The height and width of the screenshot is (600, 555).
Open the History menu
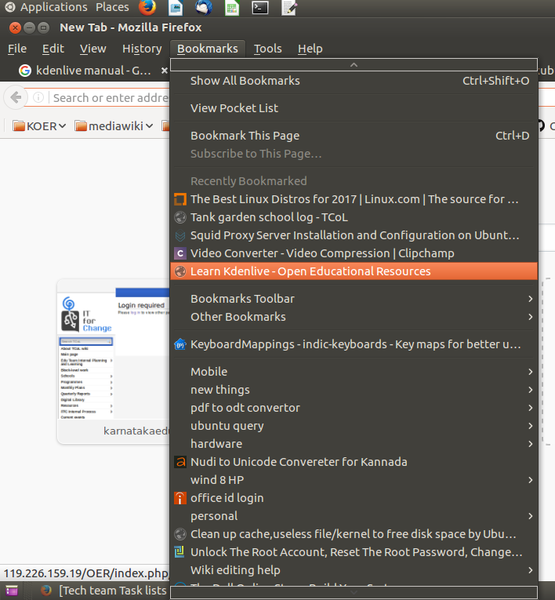pyautogui.click(x=142, y=49)
